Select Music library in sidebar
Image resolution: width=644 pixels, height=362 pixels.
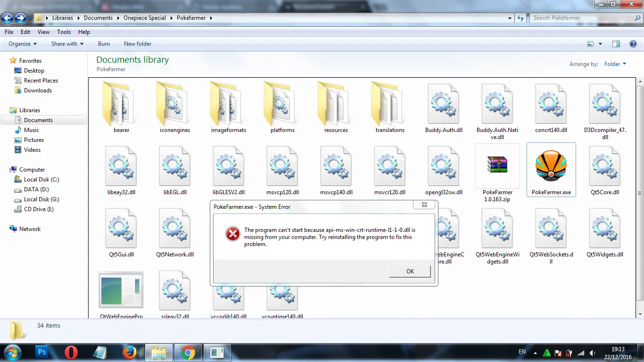[x=32, y=130]
